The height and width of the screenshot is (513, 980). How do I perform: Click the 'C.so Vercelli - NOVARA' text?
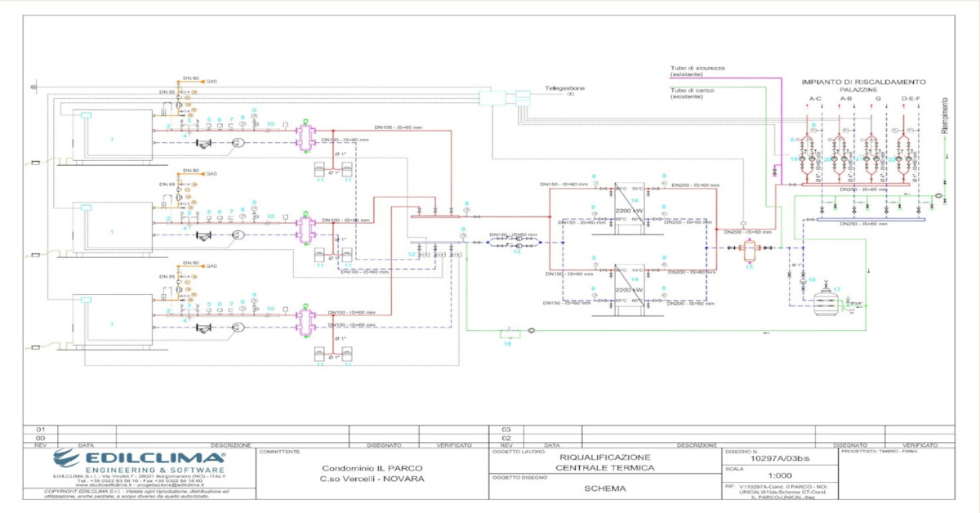tap(372, 480)
